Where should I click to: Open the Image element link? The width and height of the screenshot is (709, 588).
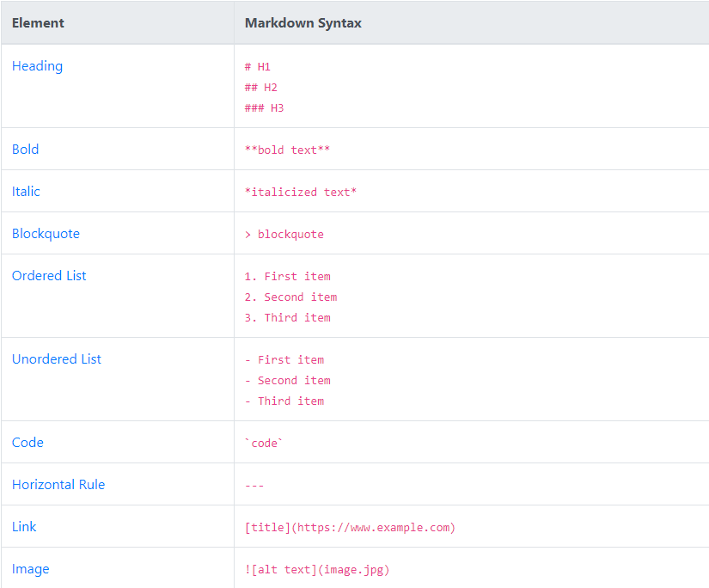pos(31,569)
